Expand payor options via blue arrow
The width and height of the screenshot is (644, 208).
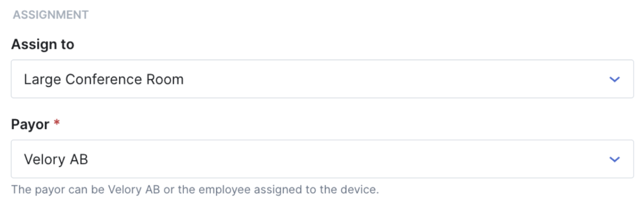(614, 159)
